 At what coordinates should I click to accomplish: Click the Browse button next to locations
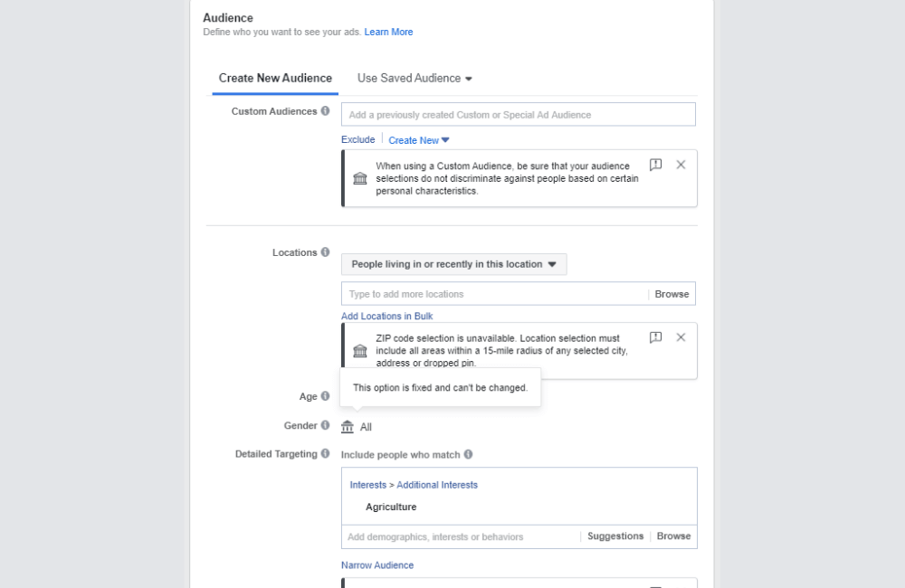click(x=672, y=293)
